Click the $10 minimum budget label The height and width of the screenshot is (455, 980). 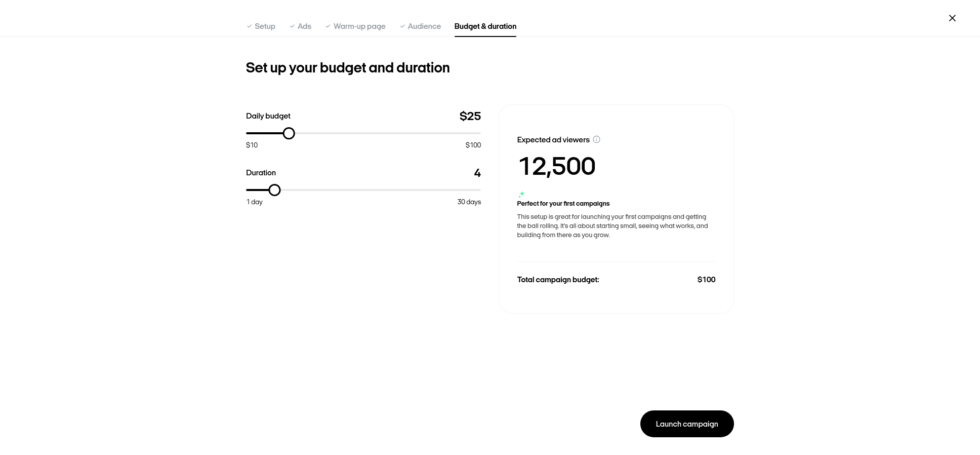click(x=252, y=145)
